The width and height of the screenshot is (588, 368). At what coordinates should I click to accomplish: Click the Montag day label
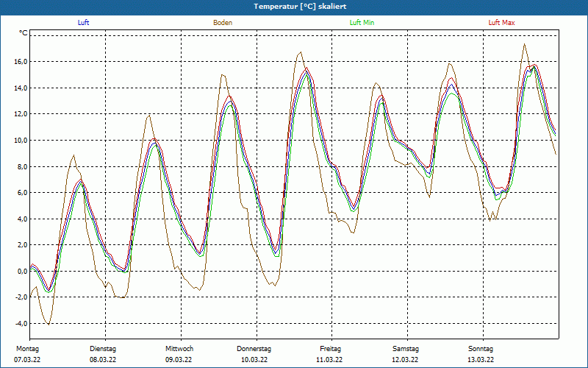click(x=27, y=349)
